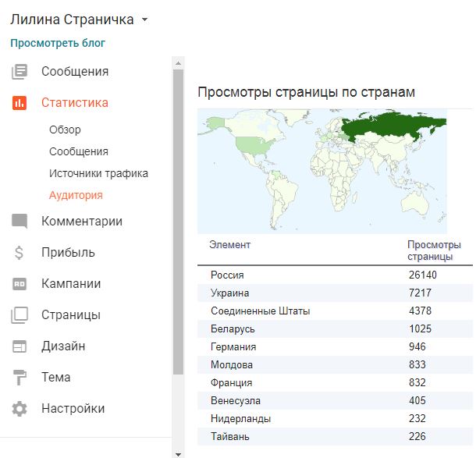Image resolution: width=476 pixels, height=458 pixels.
Task: Go to Дизайн section
Action: pyautogui.click(x=63, y=346)
